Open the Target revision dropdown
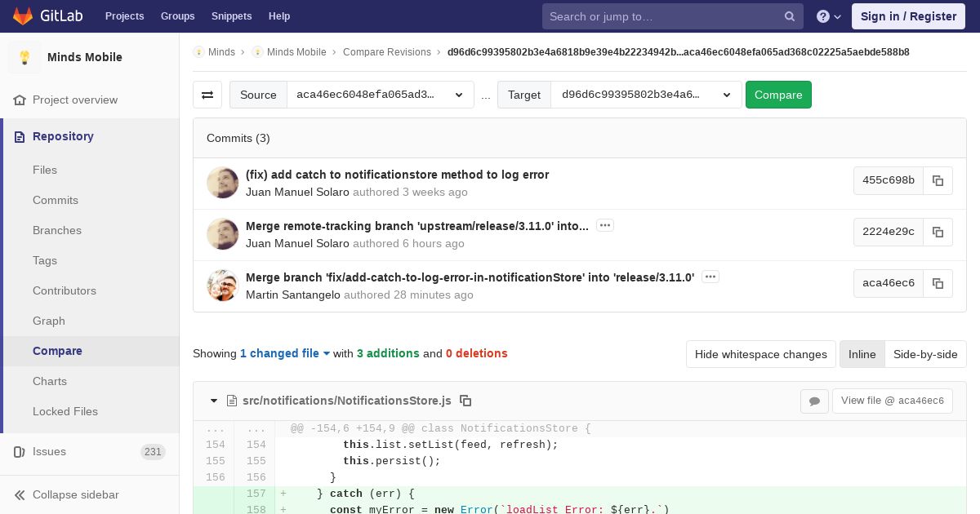980x514 pixels. 646,95
